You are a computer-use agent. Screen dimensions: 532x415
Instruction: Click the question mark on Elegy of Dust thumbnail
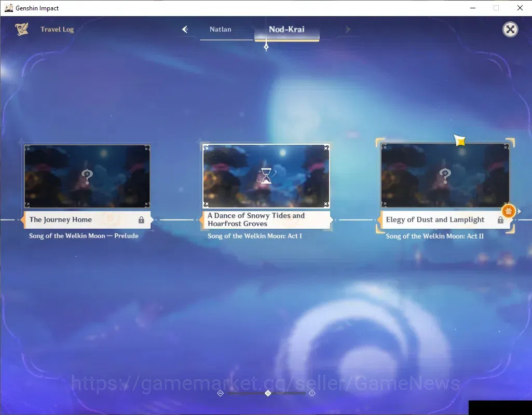pyautogui.click(x=445, y=175)
